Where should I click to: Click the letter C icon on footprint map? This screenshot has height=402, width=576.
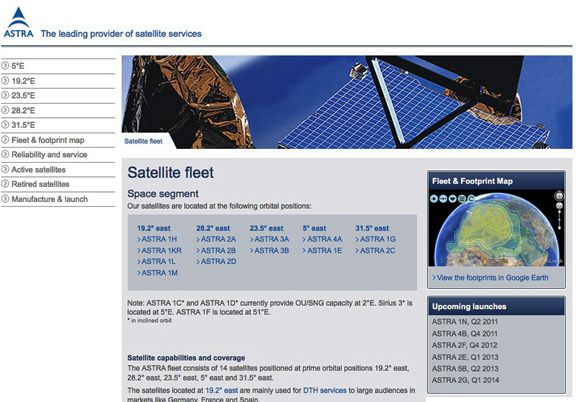point(471,199)
